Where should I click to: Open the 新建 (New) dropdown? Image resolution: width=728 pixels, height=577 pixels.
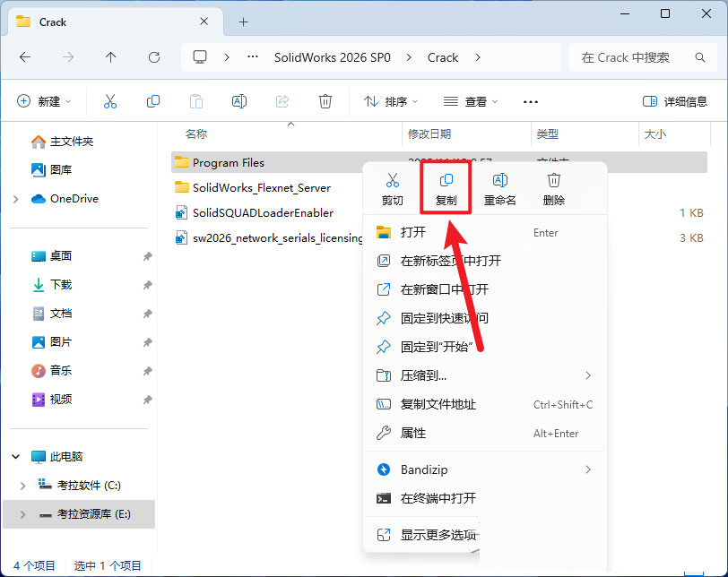pyautogui.click(x=44, y=101)
